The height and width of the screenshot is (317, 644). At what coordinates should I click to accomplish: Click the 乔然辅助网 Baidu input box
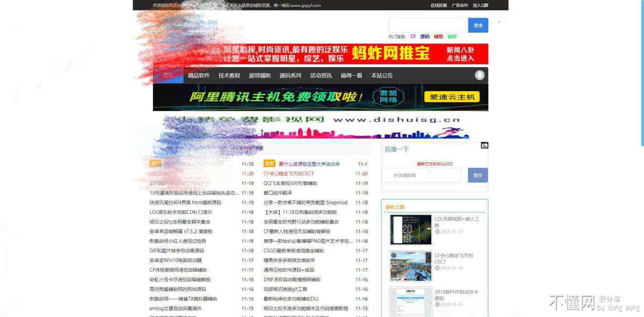(421, 175)
